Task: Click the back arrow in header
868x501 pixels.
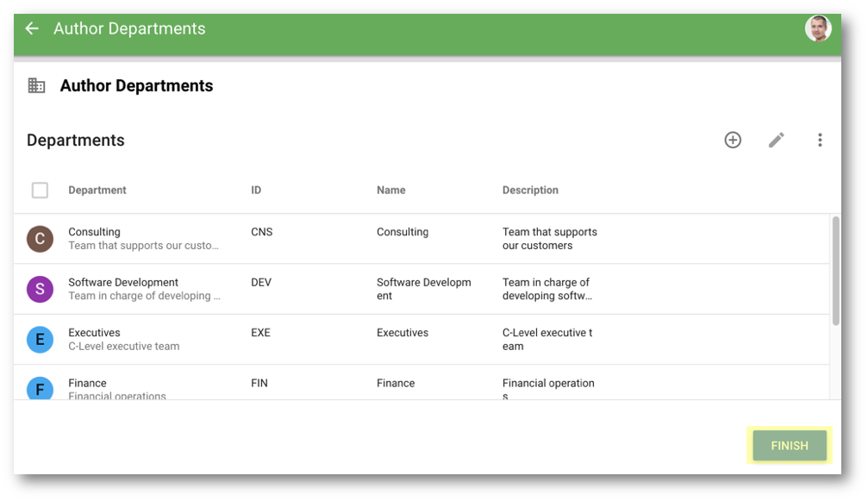Action: [32, 28]
